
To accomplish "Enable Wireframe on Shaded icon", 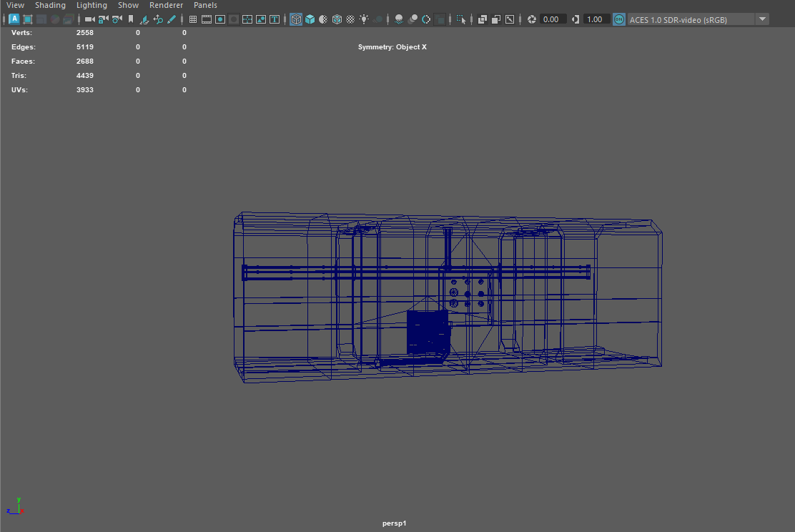I will (x=337, y=19).
